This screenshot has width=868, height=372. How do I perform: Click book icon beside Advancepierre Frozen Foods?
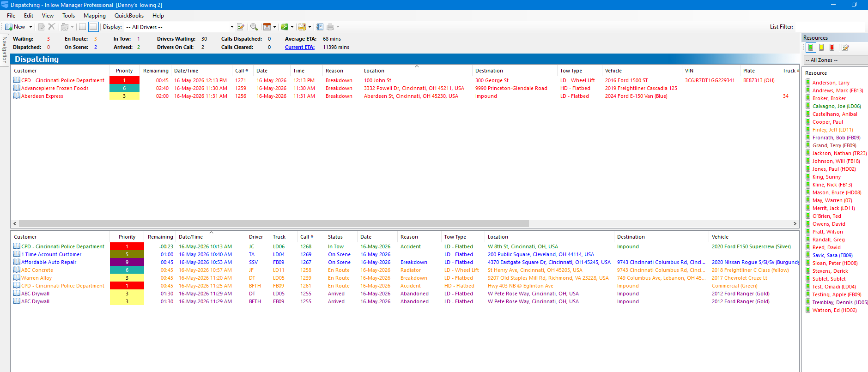17,88
